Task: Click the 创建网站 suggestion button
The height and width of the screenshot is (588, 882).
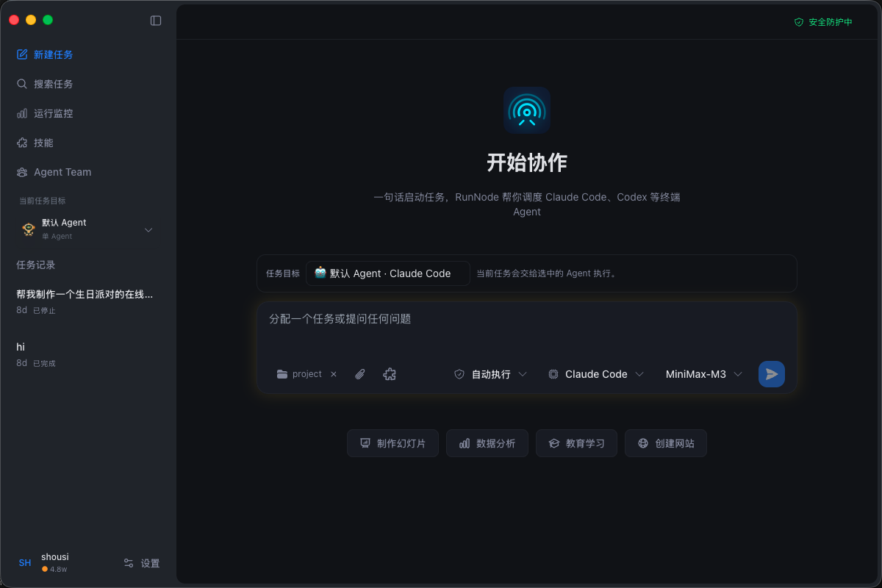Action: tap(666, 443)
